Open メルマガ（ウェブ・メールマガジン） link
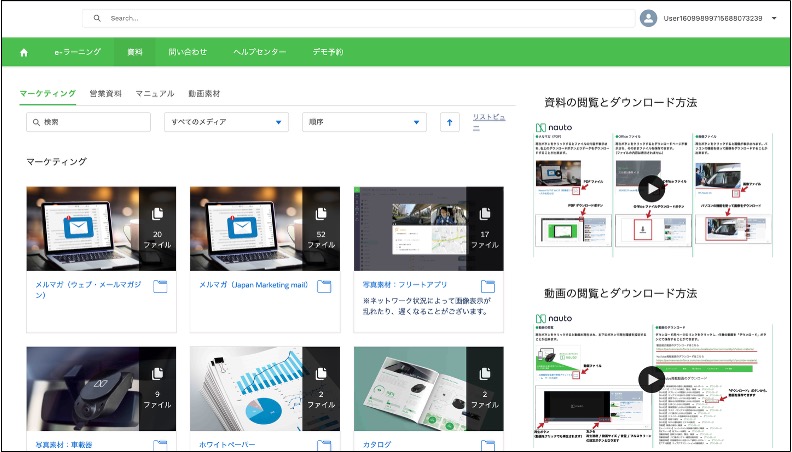The width and height of the screenshot is (792, 452). coord(88,289)
